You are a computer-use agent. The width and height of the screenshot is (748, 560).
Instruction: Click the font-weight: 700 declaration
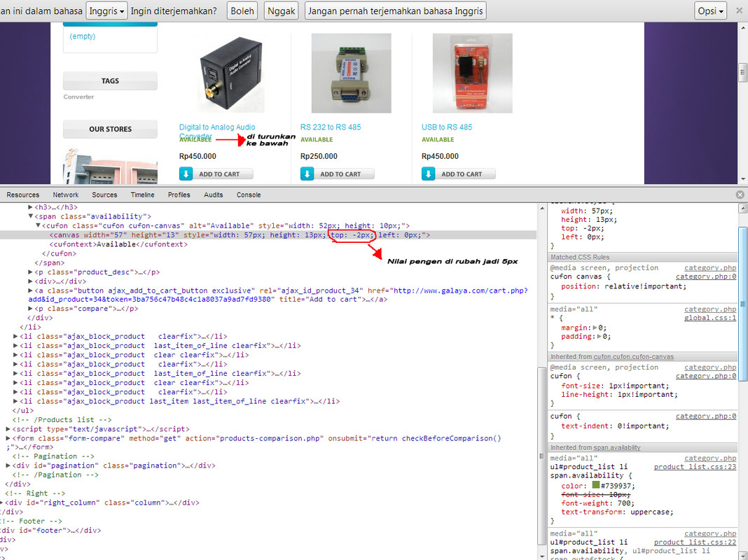click(598, 503)
